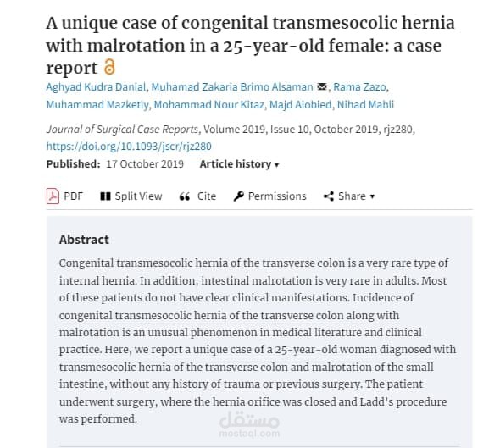
Task: Choose the Permissions text option
Action: click(277, 196)
